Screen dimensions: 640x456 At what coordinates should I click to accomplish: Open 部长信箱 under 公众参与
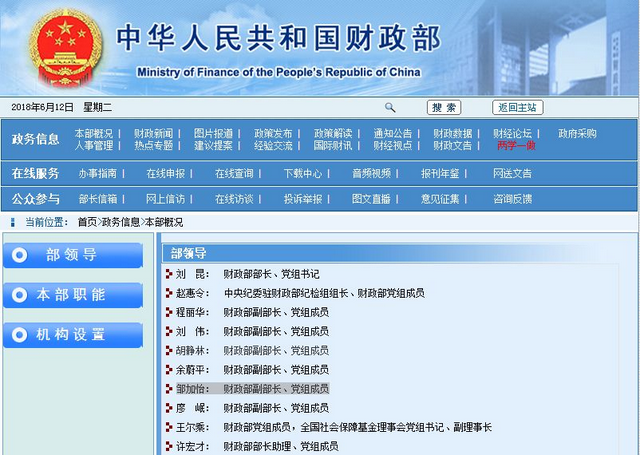click(97, 199)
